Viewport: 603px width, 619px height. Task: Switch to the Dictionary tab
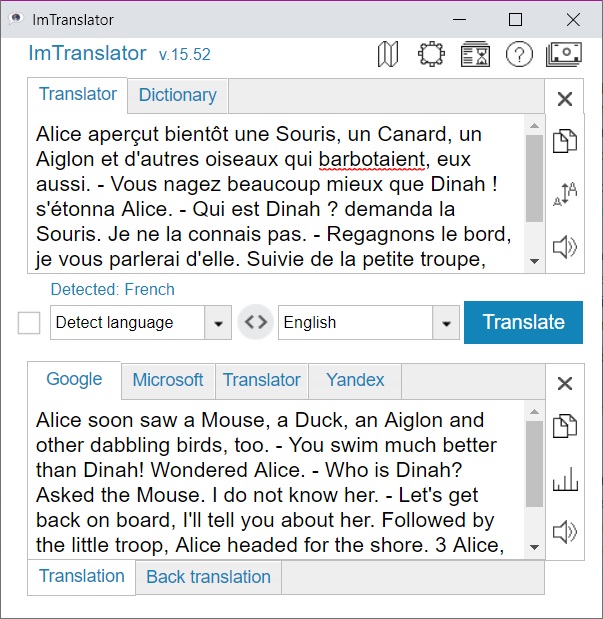(177, 96)
